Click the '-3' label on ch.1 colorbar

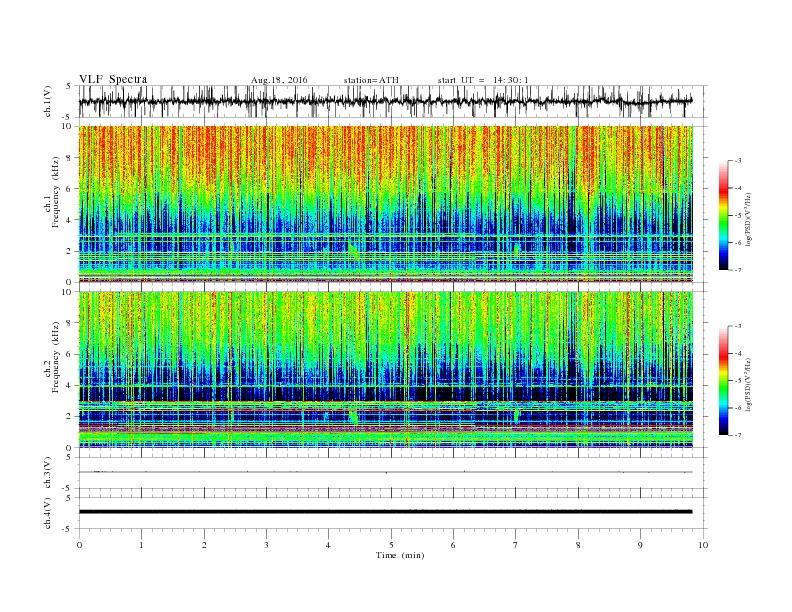click(x=738, y=161)
